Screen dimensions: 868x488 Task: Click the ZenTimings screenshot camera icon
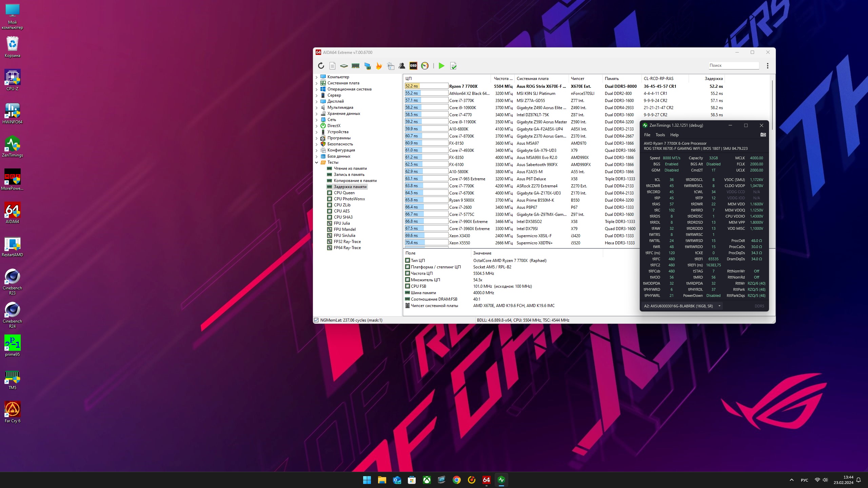tap(763, 135)
